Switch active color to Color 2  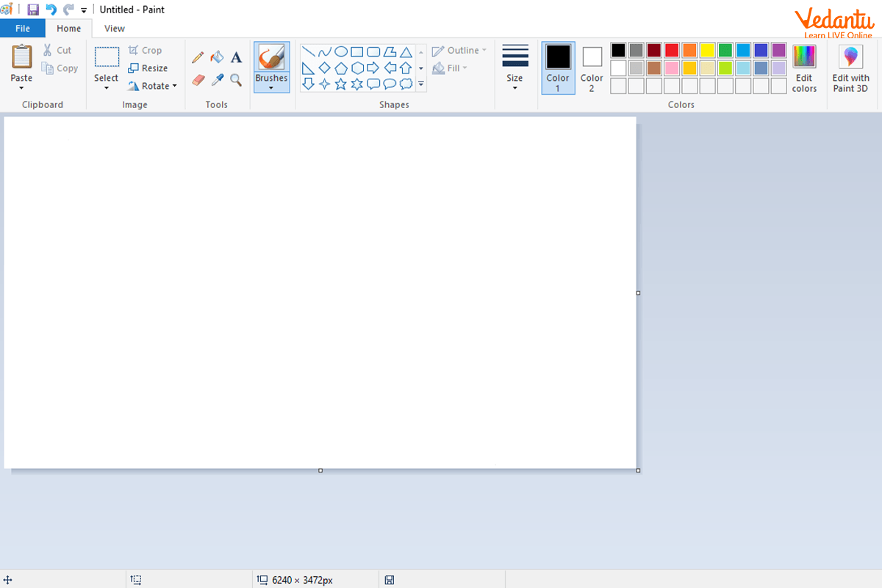point(592,68)
